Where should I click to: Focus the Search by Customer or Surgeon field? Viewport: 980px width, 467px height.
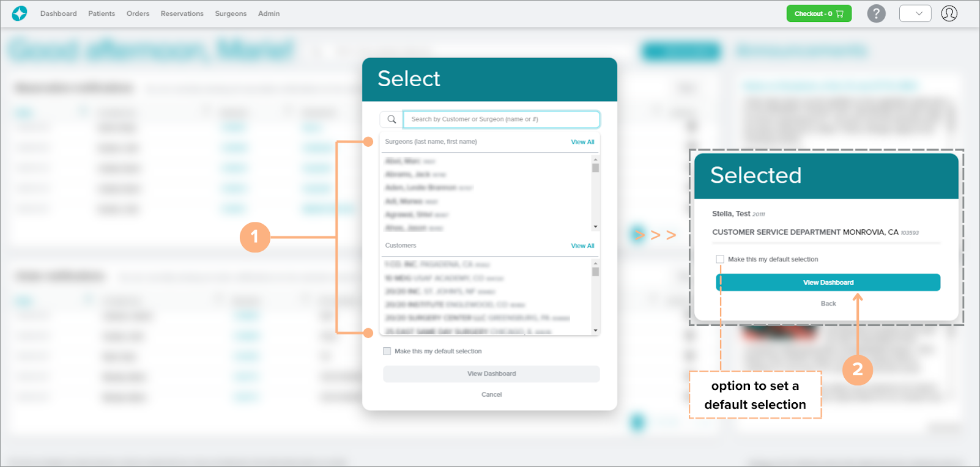tap(502, 119)
